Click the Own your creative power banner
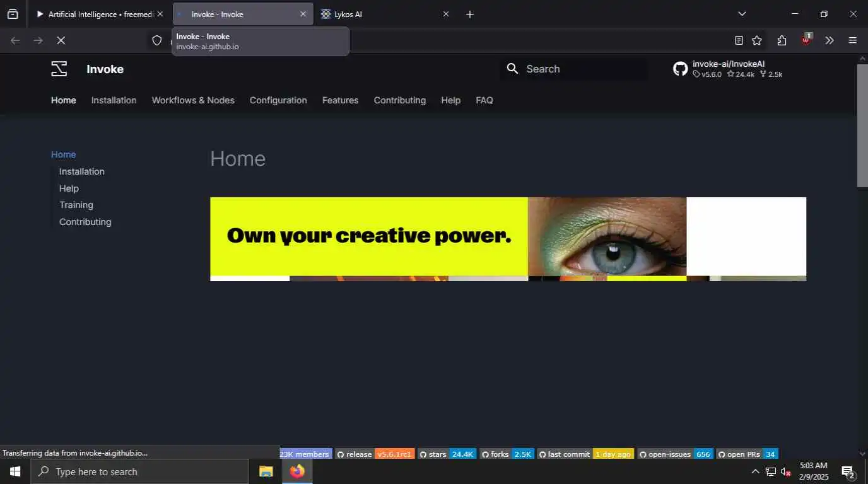The width and height of the screenshot is (868, 484). [x=508, y=239]
